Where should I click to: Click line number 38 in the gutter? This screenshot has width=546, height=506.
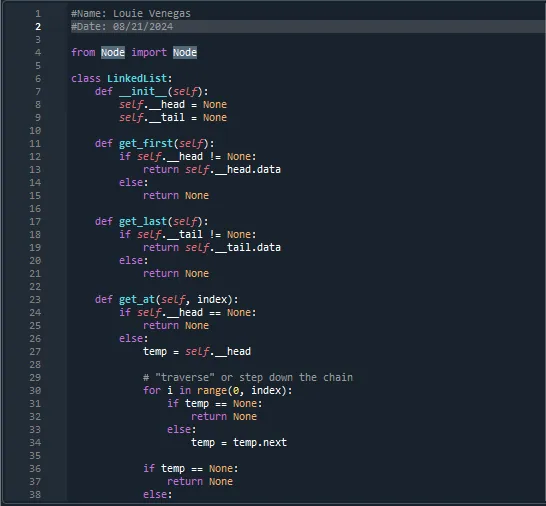tap(35, 495)
